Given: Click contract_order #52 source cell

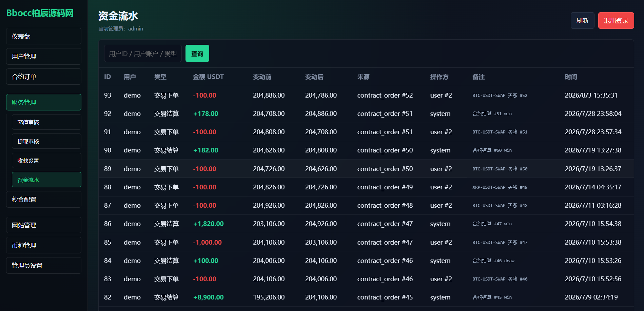Looking at the screenshot, I should pos(385,95).
